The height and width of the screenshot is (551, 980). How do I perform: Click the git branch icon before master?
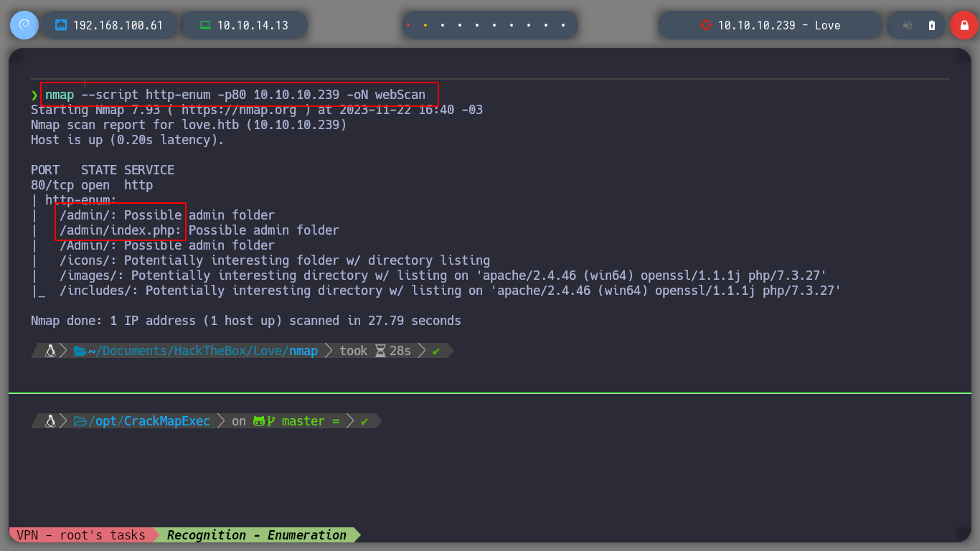pos(271,421)
